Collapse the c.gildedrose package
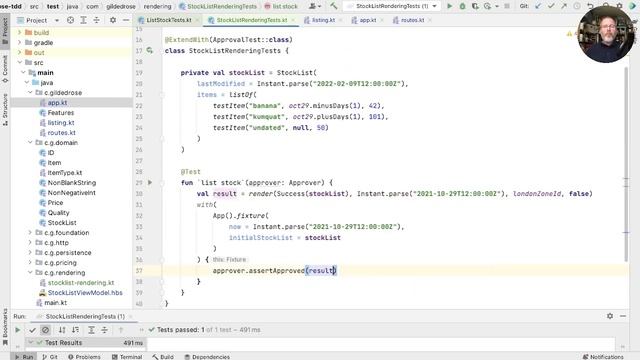The image size is (640, 360). (x=30, y=93)
